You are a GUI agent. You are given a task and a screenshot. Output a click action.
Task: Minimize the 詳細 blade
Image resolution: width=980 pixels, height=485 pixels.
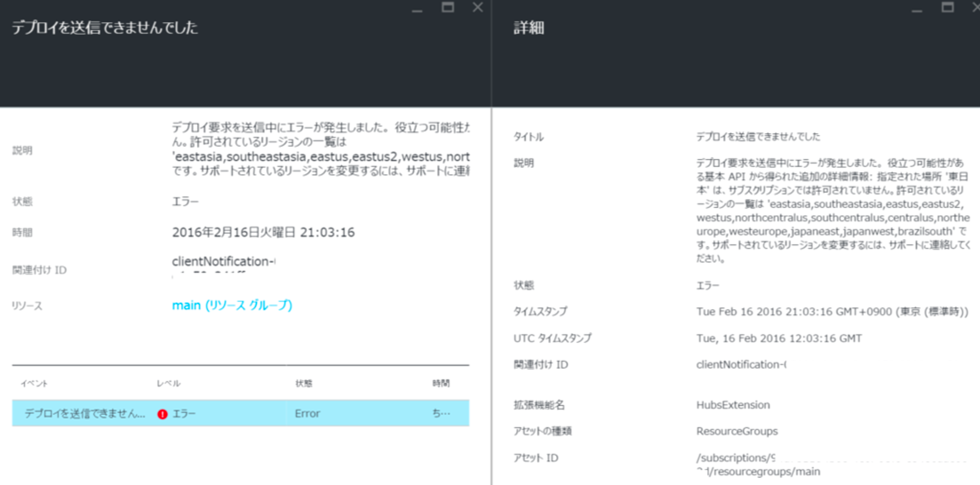917,9
